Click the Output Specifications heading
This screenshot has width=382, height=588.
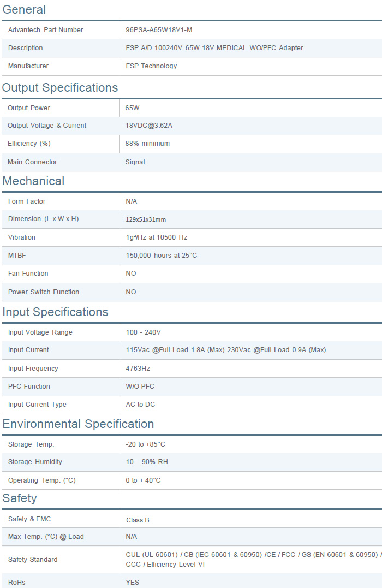click(60, 88)
